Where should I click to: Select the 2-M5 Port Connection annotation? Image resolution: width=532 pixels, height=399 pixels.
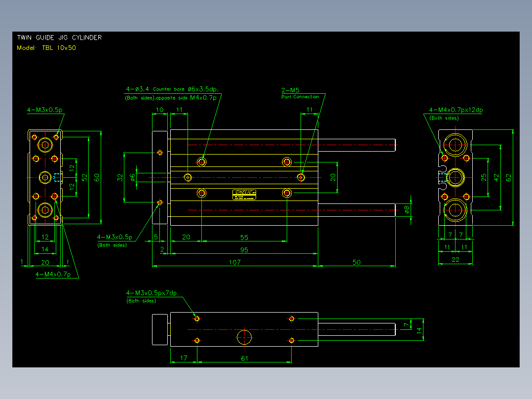[300, 93]
